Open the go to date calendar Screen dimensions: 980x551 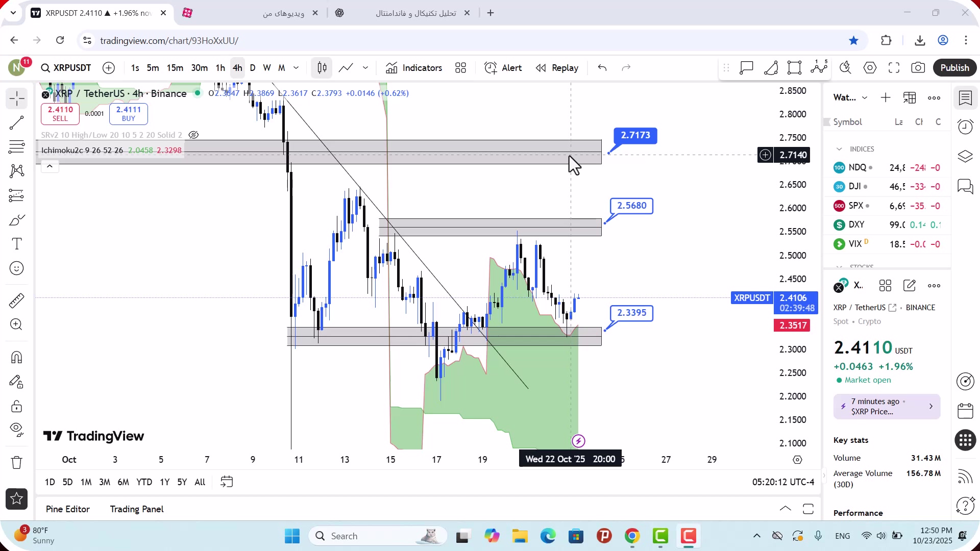tap(227, 482)
